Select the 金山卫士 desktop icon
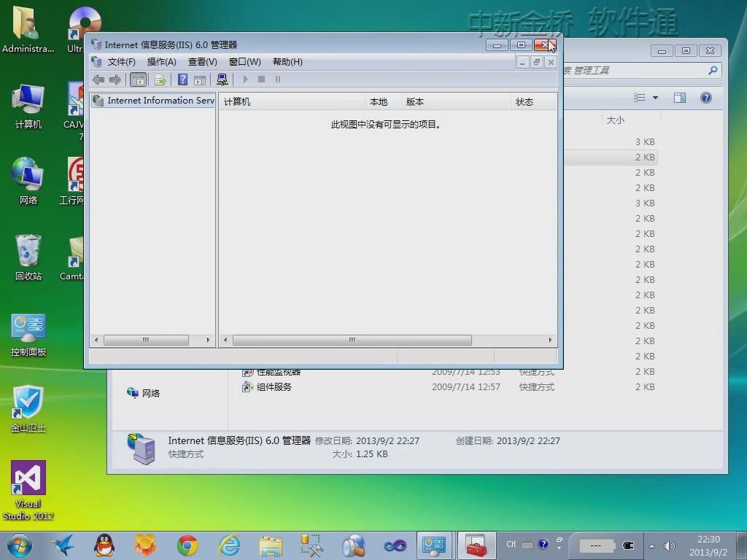Image resolution: width=747 pixels, height=560 pixels. [x=28, y=409]
